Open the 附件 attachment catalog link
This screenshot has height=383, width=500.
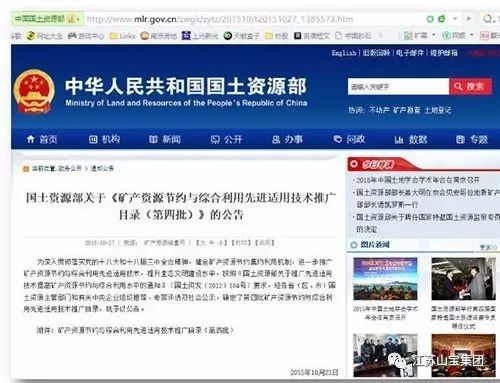pos(145,330)
